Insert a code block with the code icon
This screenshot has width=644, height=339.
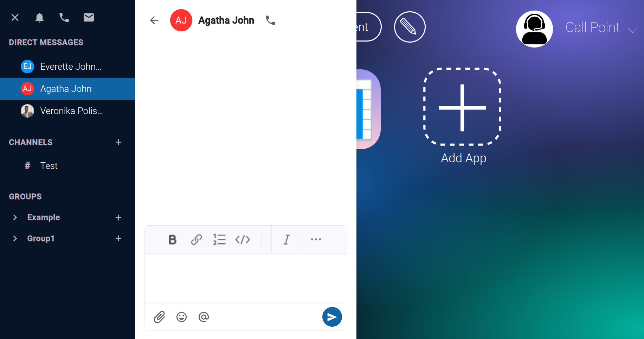(243, 240)
